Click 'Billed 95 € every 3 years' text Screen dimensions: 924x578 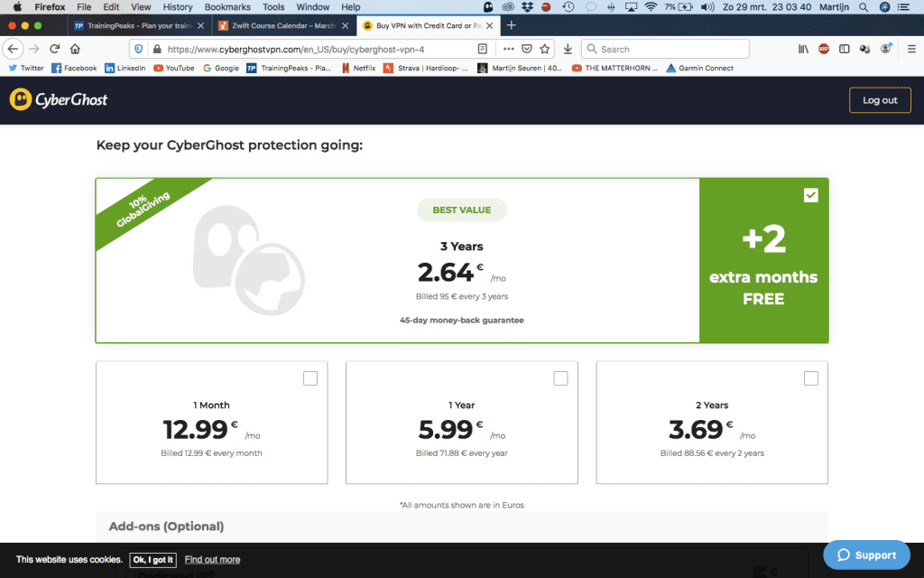tap(462, 296)
